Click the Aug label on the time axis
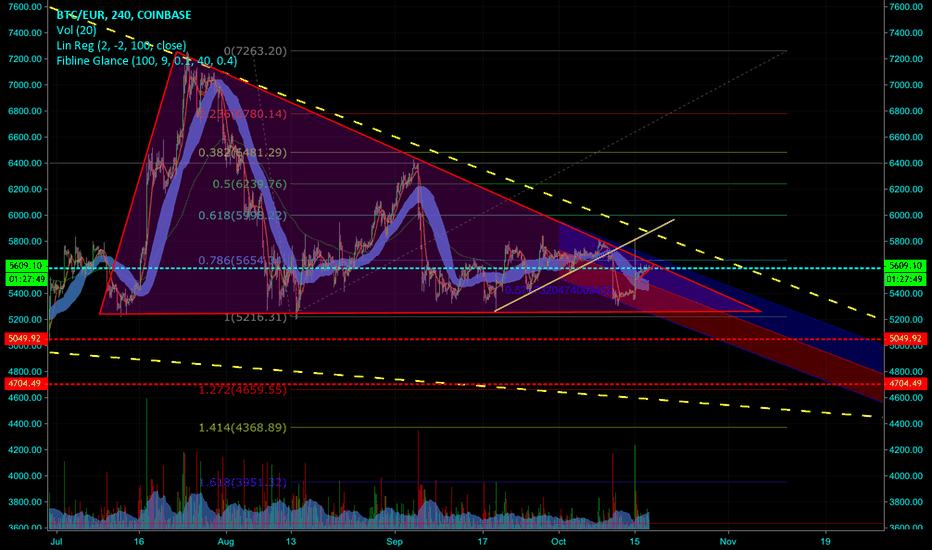932x550 pixels. [226, 541]
